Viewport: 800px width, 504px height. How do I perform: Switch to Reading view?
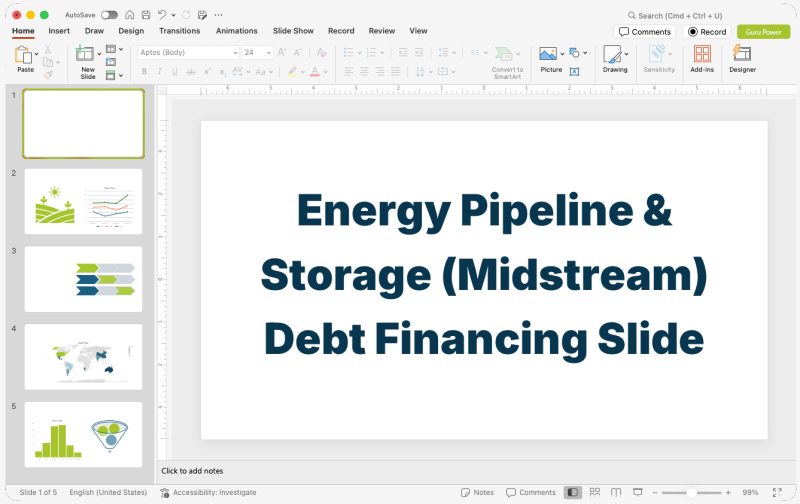tap(616, 492)
